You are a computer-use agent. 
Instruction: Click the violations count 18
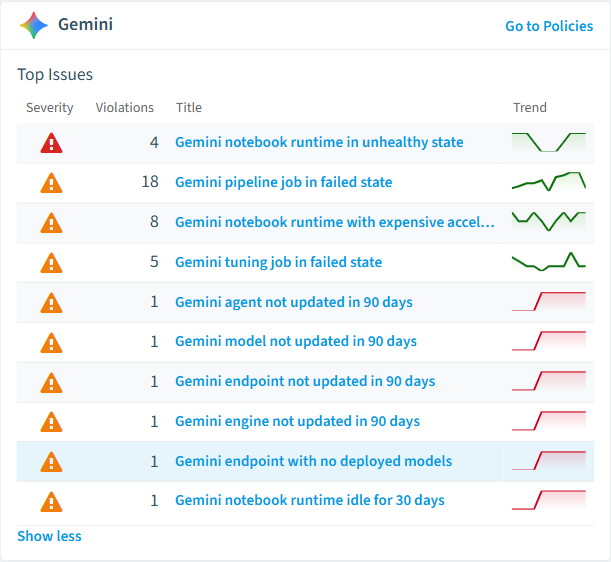(x=150, y=182)
